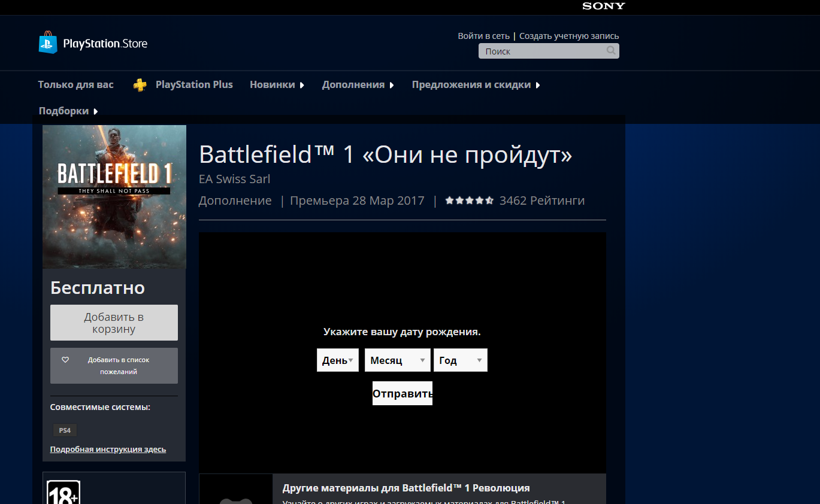Click Создать учетную запись link
The height and width of the screenshot is (504, 820).
coord(569,36)
